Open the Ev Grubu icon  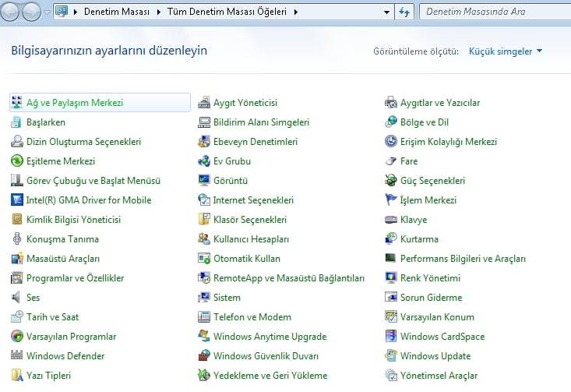pyautogui.click(x=204, y=161)
